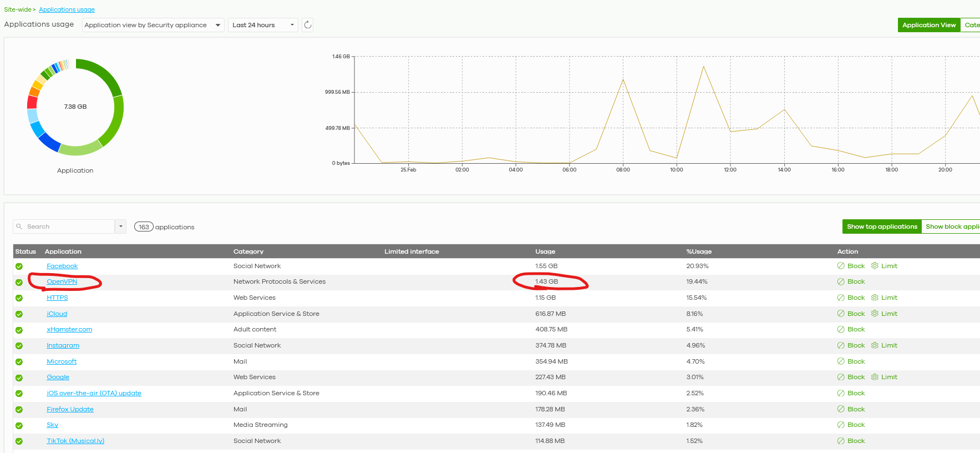Open the OpenVPN application link
The width and height of the screenshot is (980, 453).
click(x=62, y=281)
